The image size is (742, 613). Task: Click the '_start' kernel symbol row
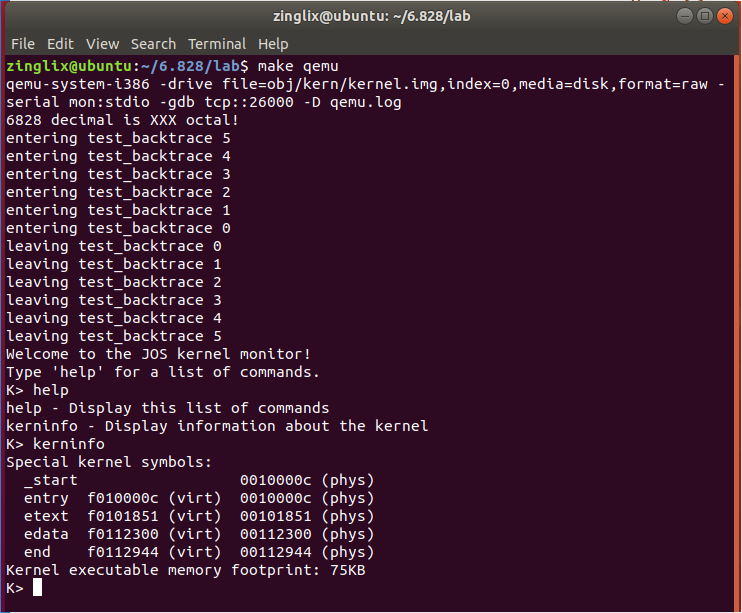click(x=50, y=480)
